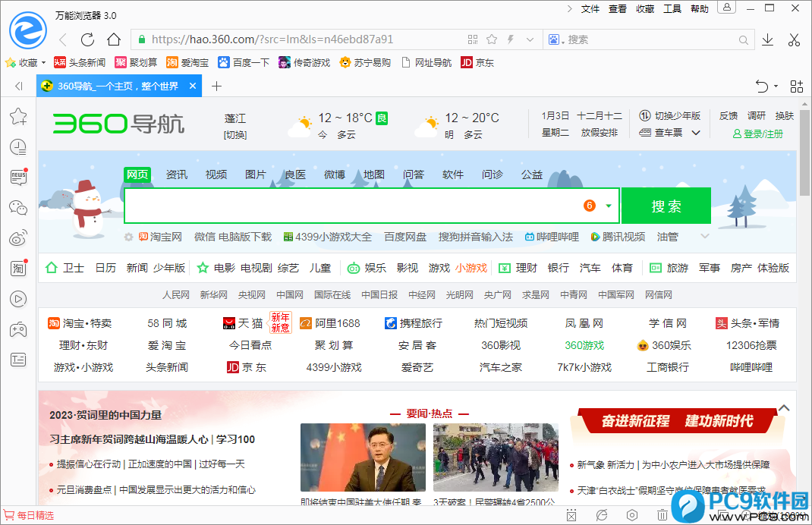Expand the dropdown beside the undo arrow
812x525 pixels.
[x=776, y=86]
